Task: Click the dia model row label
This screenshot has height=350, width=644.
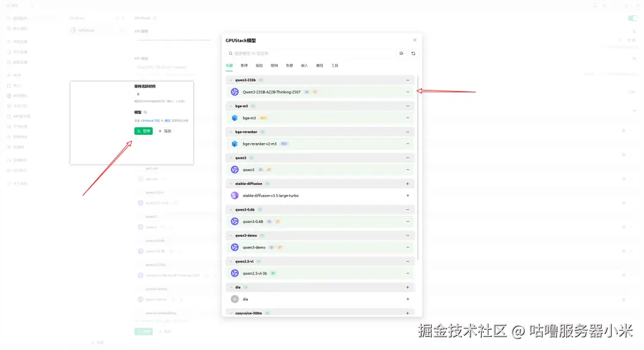Action: point(245,299)
